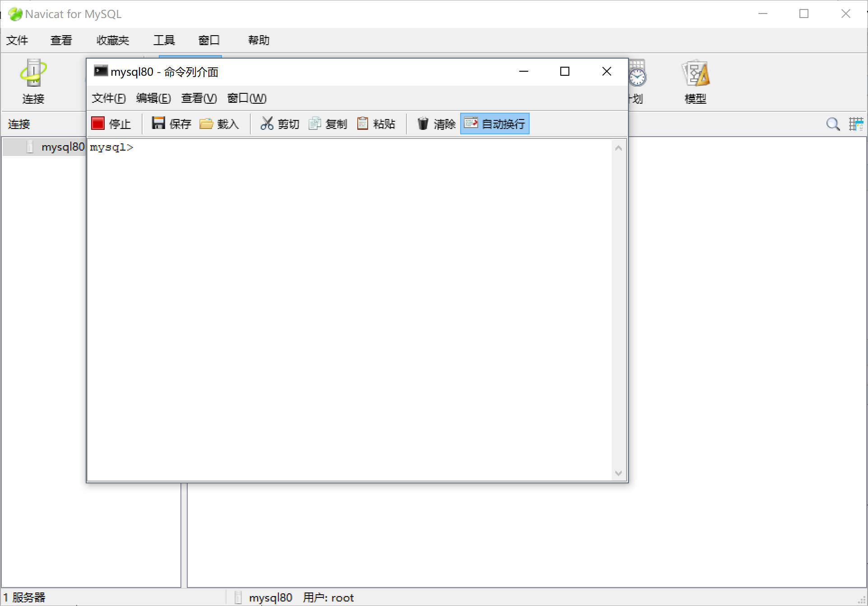The image size is (868, 606).
Task: Click the console window terminal icon
Action: pyautogui.click(x=101, y=71)
